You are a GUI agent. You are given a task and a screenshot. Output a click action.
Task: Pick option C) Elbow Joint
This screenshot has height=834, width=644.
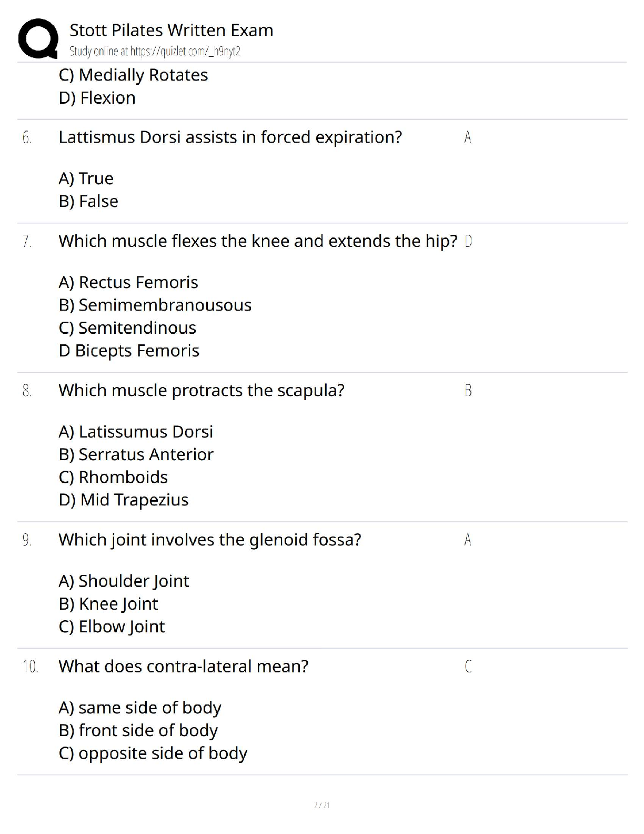point(112,627)
